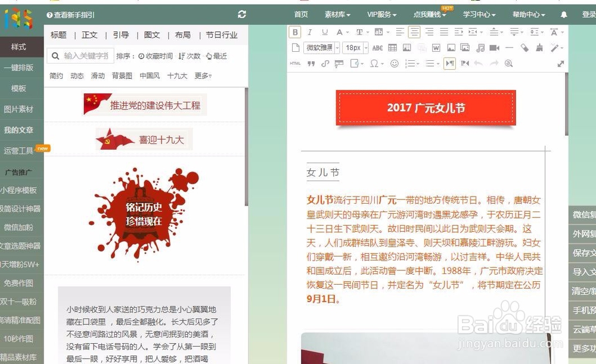This screenshot has height=364, width=596.
Task: Insert a blockquote
Action: click(311, 64)
